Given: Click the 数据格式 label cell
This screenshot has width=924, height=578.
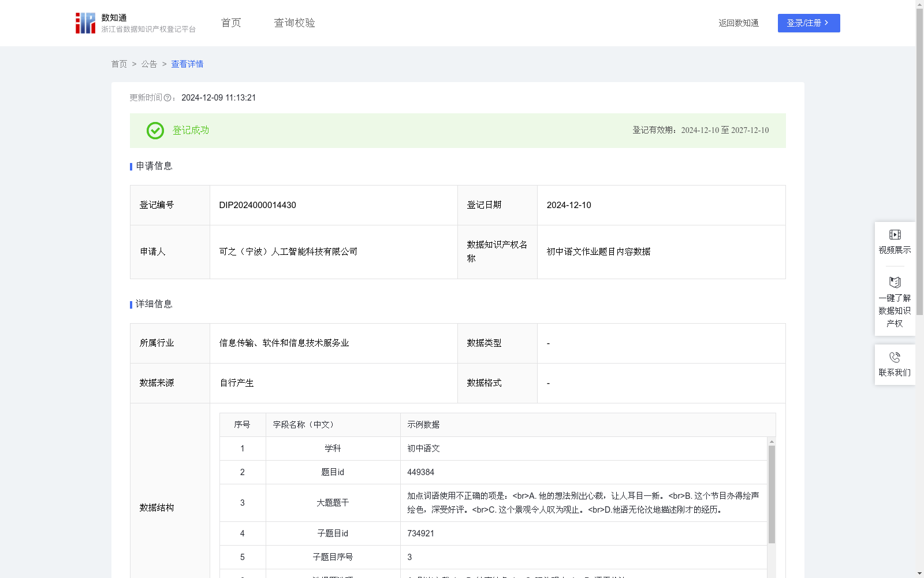Looking at the screenshot, I should (x=497, y=383).
